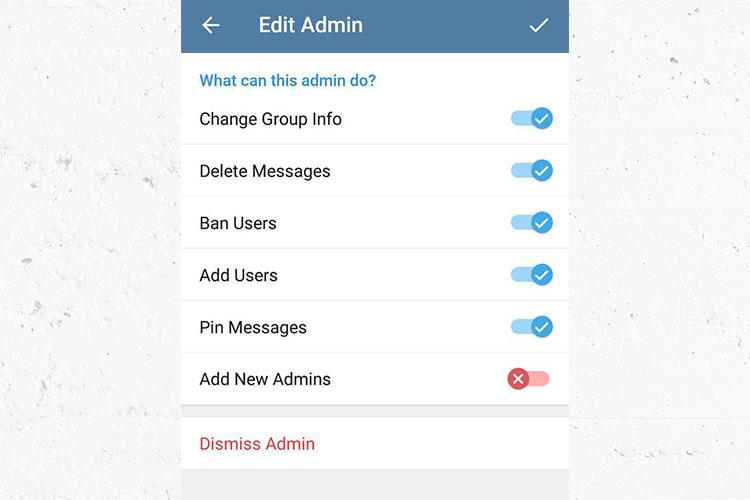
Task: Turn off the Ban Users switch
Action: coord(531,222)
